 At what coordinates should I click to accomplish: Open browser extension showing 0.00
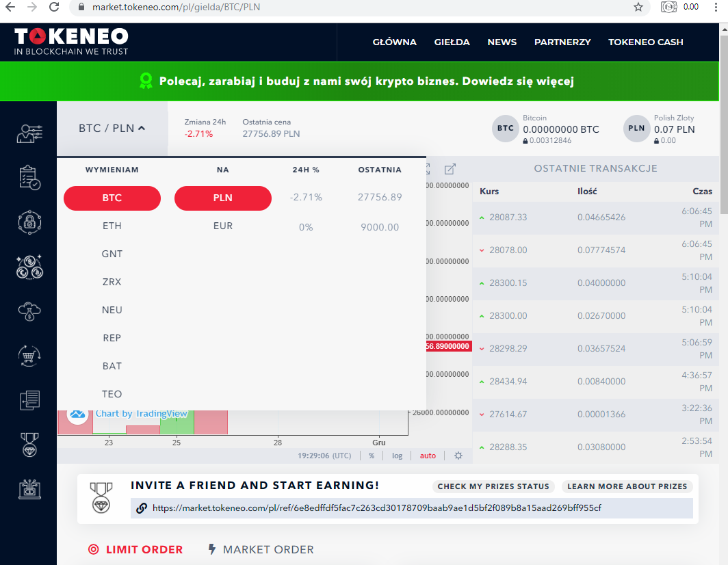pos(680,7)
